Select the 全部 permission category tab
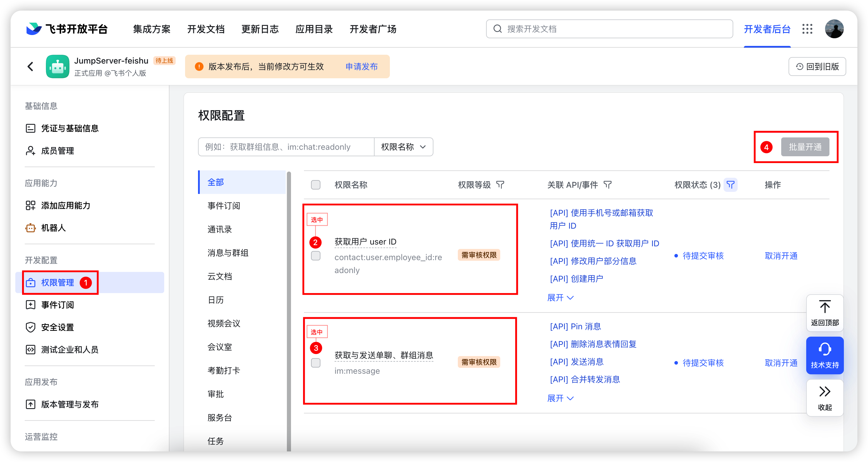Screen dimensions: 868x462 coord(242,182)
